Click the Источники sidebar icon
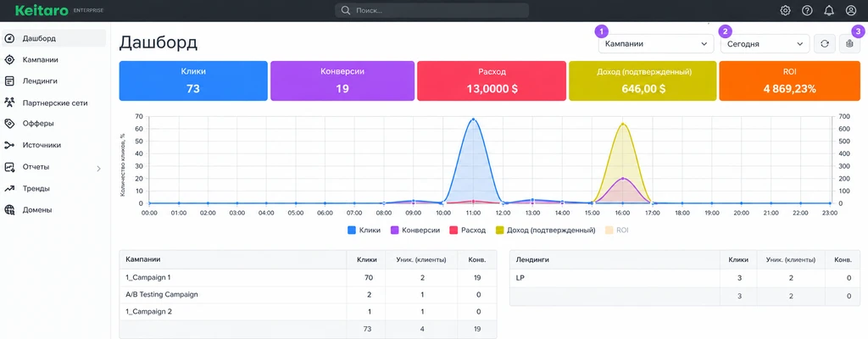 [9, 145]
